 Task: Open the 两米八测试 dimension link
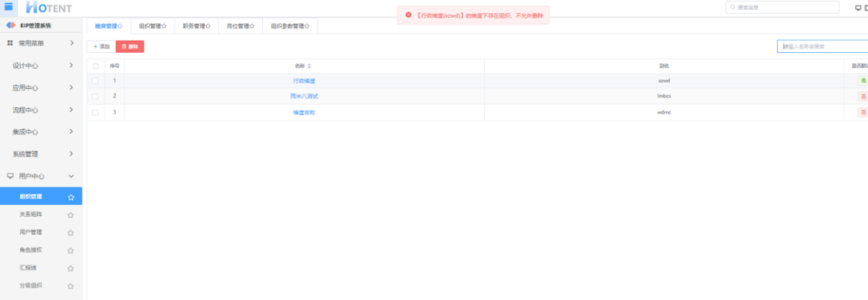point(304,97)
